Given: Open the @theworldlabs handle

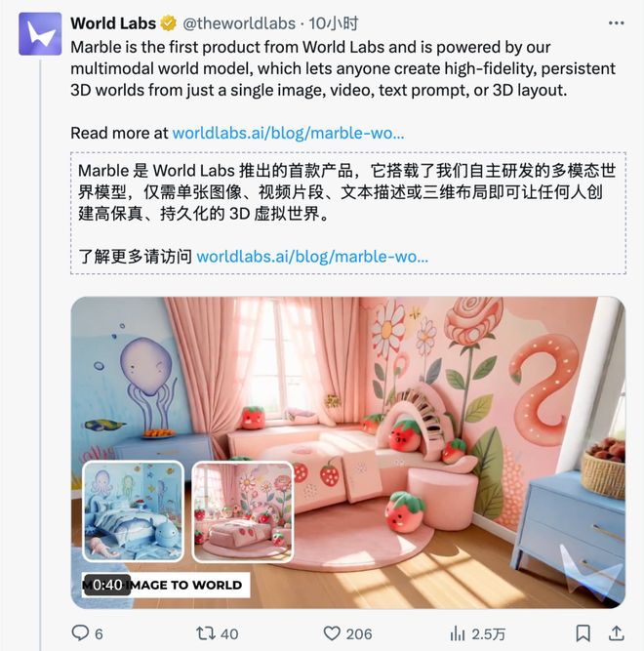Looking at the screenshot, I should pos(239,23).
